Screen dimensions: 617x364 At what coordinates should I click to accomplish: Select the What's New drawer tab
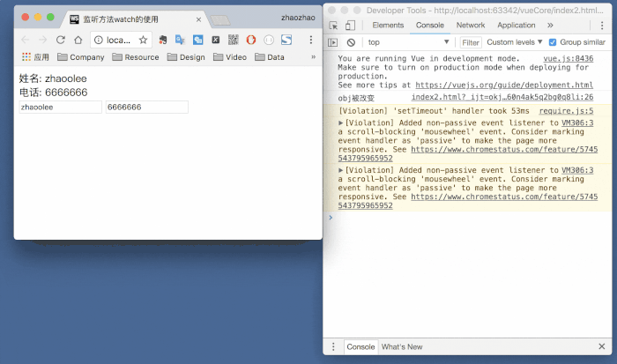(402, 346)
